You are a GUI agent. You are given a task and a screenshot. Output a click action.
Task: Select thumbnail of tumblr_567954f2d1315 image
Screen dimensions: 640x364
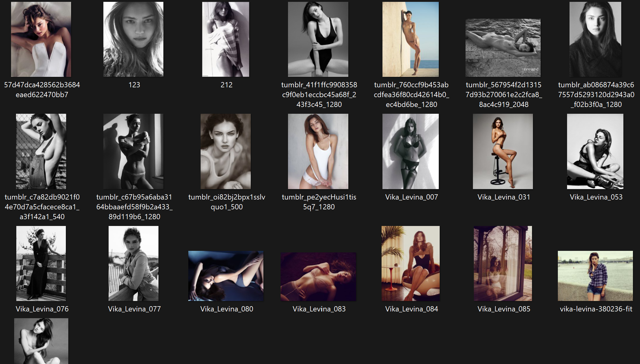(503, 48)
